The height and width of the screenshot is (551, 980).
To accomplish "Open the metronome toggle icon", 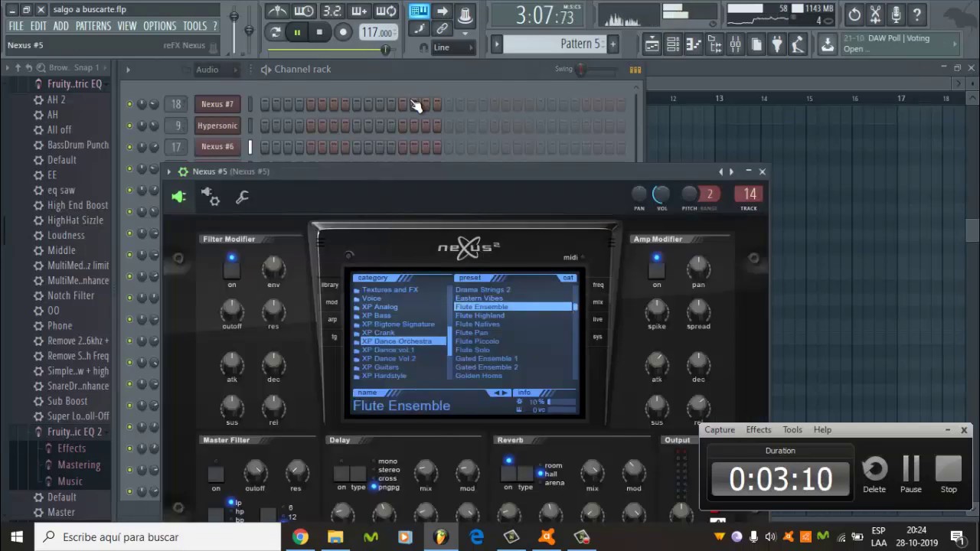I will [277, 11].
